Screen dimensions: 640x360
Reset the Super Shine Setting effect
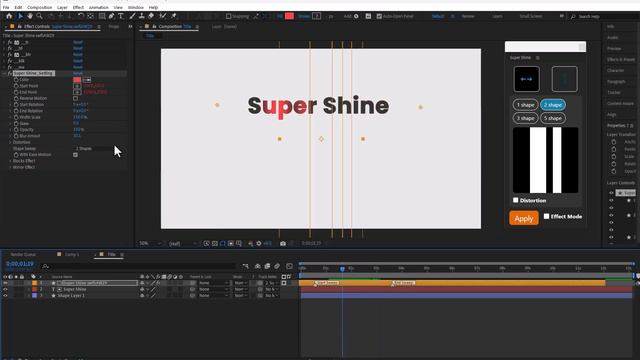78,73
